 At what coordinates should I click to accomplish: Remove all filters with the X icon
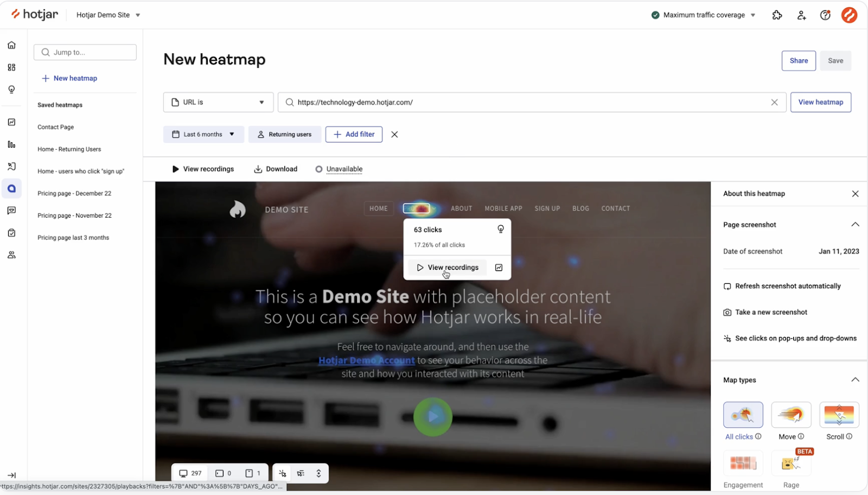tap(394, 135)
